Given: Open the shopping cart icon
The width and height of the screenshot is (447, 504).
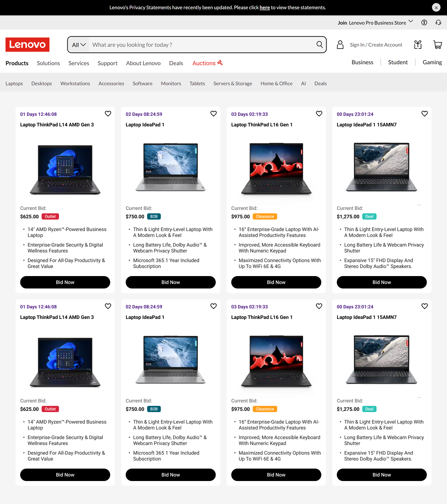Looking at the screenshot, I should tap(438, 45).
